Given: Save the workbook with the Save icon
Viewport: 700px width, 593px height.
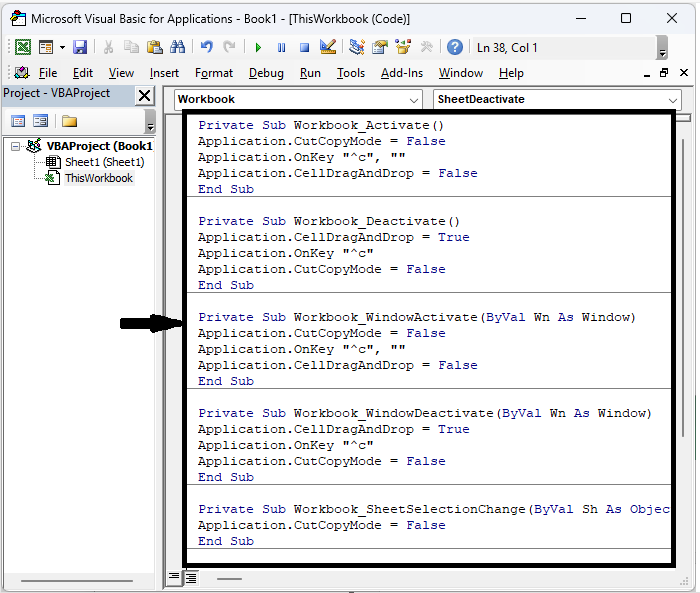Looking at the screenshot, I should click(80, 47).
